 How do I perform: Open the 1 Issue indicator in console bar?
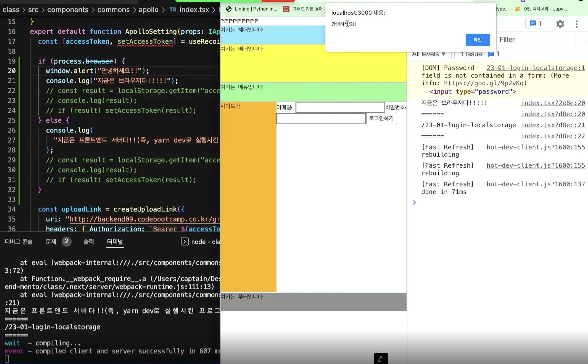click(x=479, y=54)
